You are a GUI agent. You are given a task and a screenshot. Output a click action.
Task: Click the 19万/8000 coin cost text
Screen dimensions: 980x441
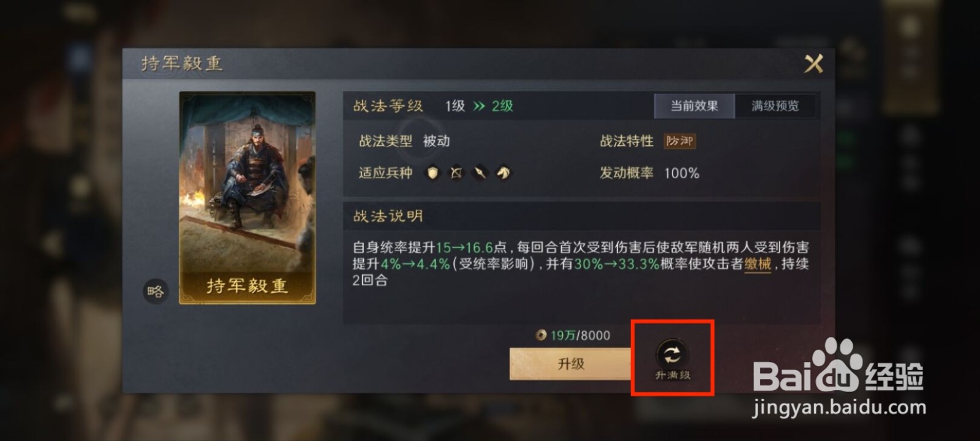pos(580,336)
